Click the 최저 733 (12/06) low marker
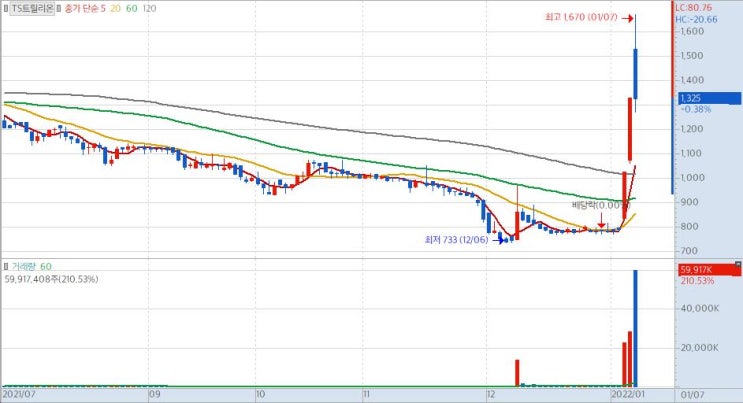Viewport: 743px width, 403px height. (x=464, y=240)
